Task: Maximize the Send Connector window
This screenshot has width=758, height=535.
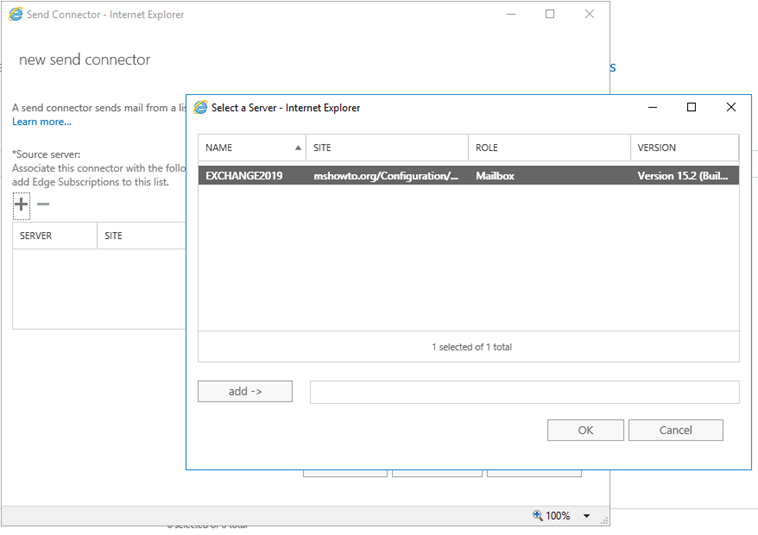Action: (x=550, y=14)
